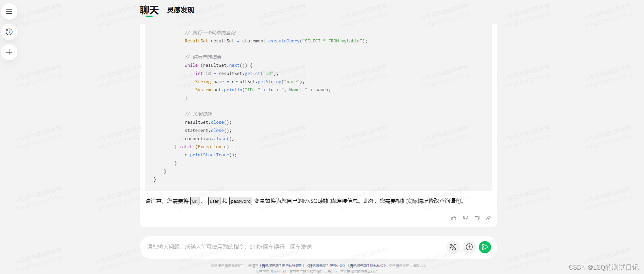Click 'catch (Exception e)' code line
The width and height of the screenshot is (644, 274).
pos(204,147)
